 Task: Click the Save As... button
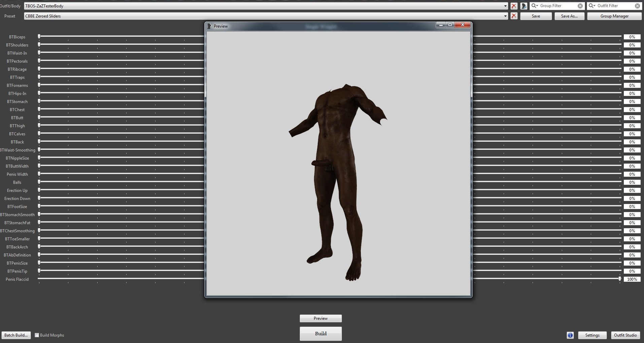(x=569, y=16)
